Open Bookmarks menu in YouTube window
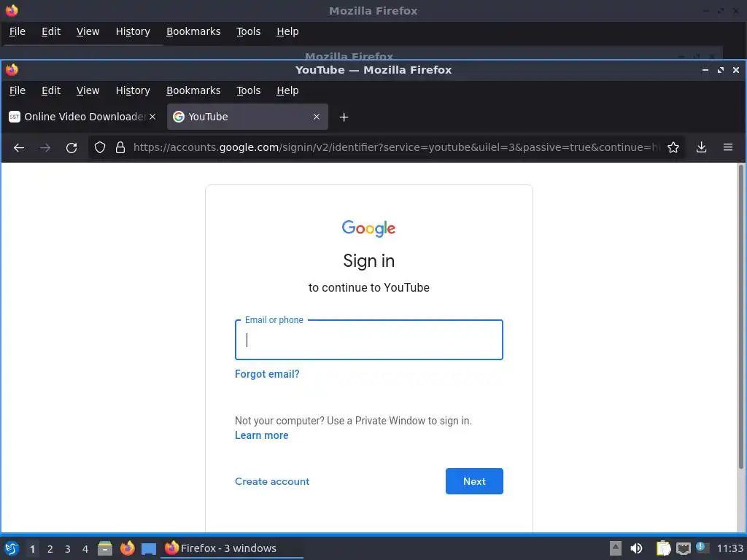 [193, 90]
